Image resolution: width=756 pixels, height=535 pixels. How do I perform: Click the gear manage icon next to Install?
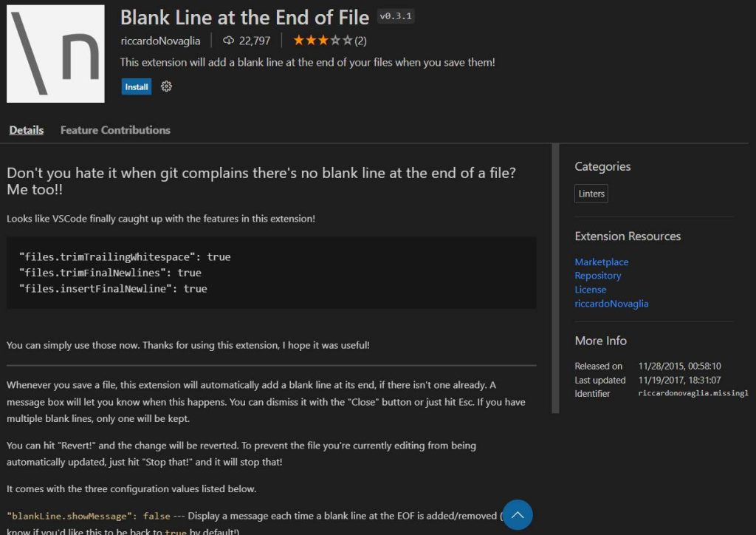166,86
